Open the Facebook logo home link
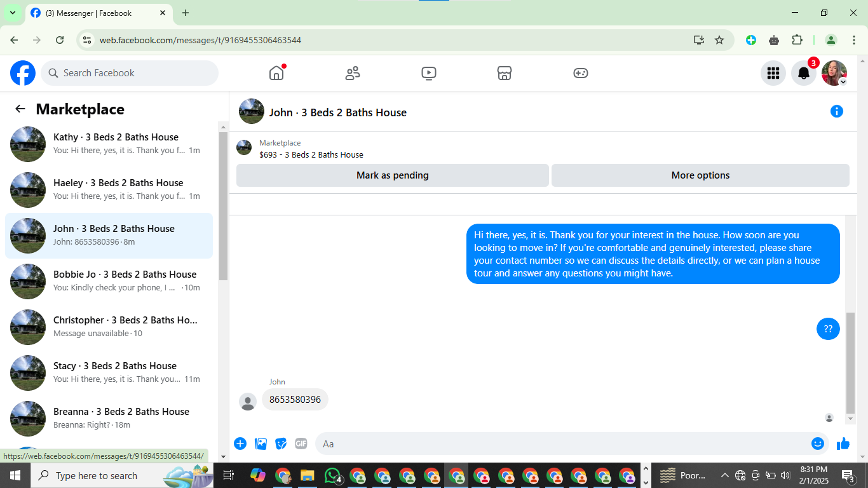The height and width of the screenshot is (488, 868). (23, 73)
